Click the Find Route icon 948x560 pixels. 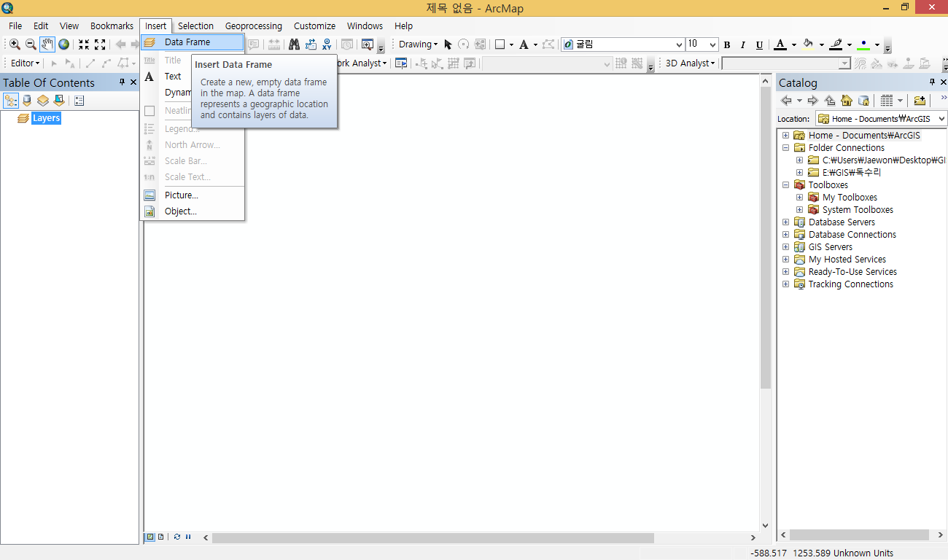pos(311,44)
